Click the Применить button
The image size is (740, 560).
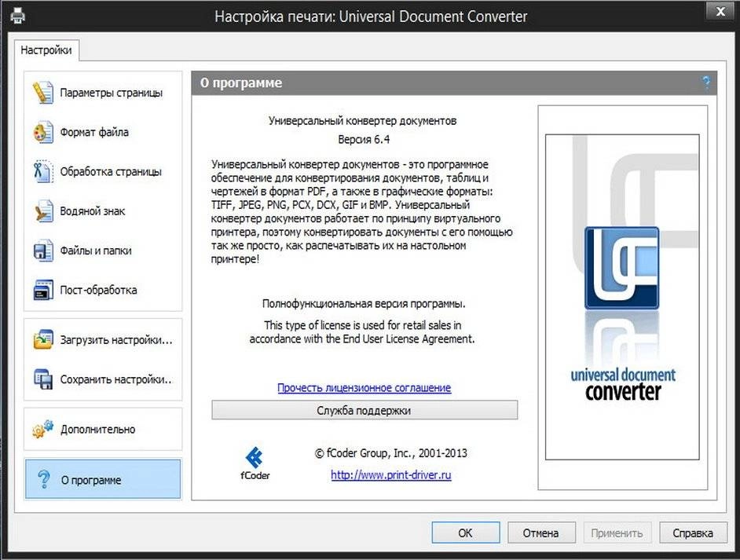coord(617,533)
